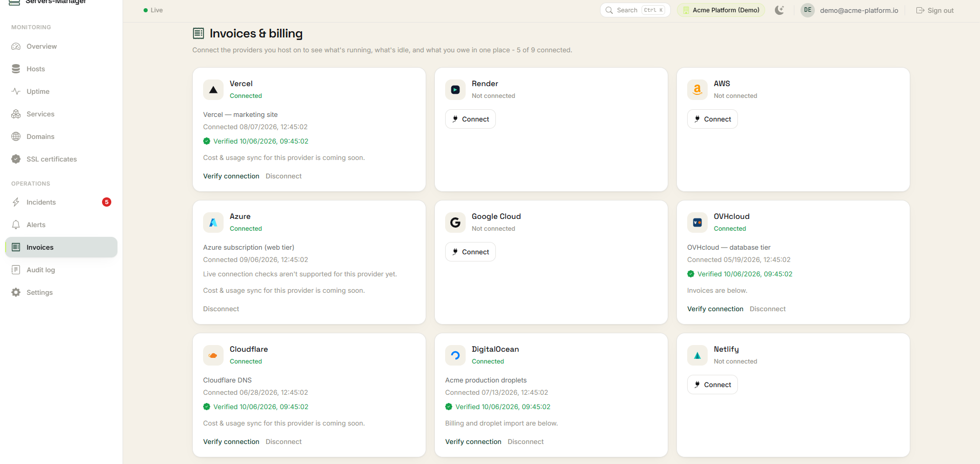
Task: Click the 'Cloudflare DNS' connection name
Action: (x=227, y=380)
